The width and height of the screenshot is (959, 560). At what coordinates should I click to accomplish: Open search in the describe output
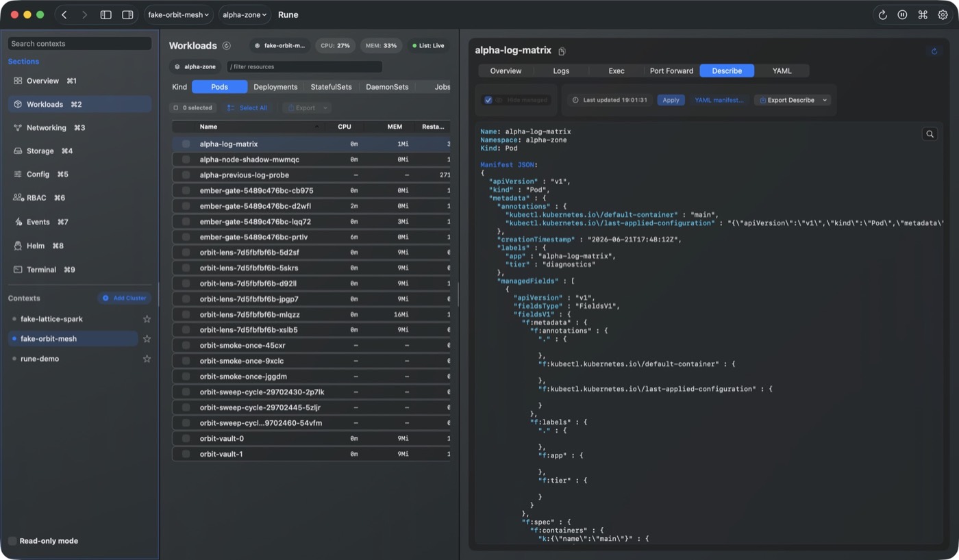click(x=930, y=134)
